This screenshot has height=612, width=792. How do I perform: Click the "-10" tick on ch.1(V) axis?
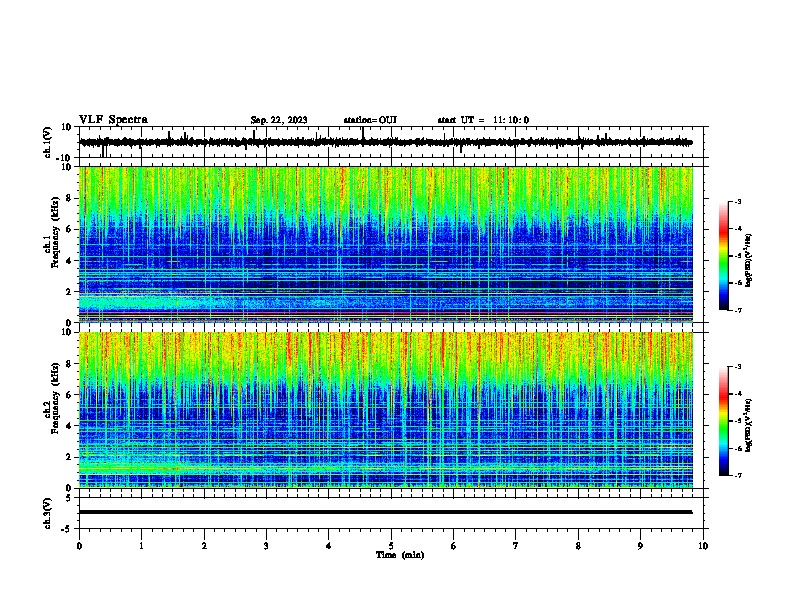(x=65, y=158)
